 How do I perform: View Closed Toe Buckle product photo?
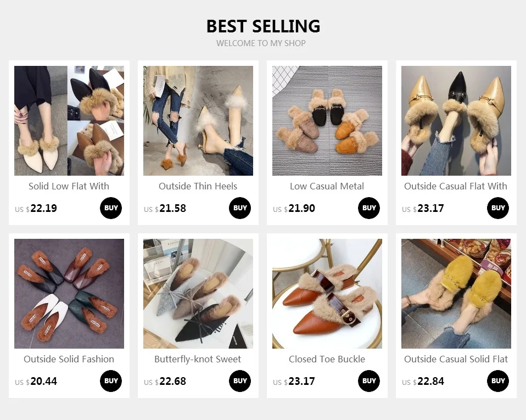click(327, 294)
